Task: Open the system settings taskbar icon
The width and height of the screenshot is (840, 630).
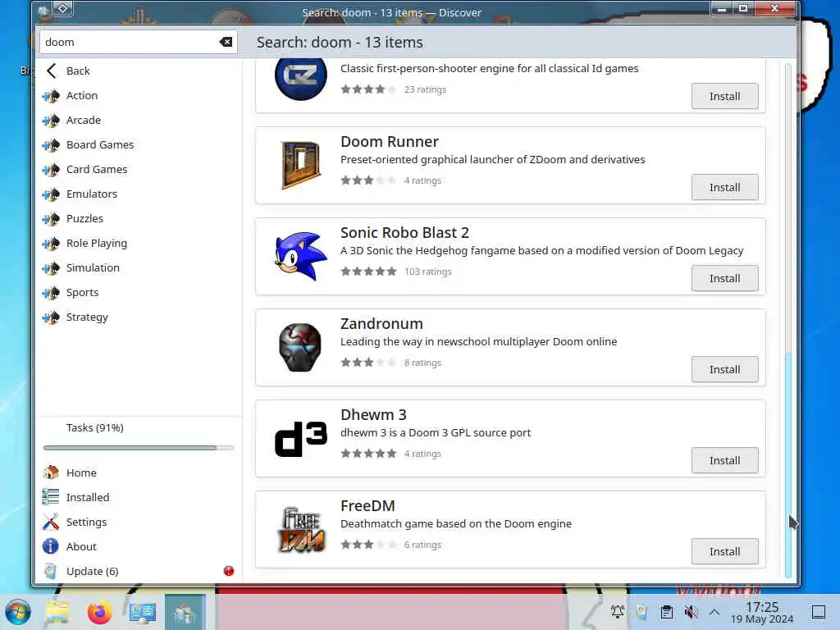Action: pyautogui.click(x=143, y=612)
